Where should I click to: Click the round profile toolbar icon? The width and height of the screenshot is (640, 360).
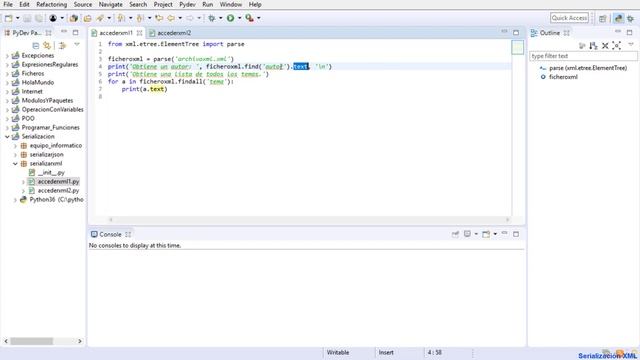53,18
